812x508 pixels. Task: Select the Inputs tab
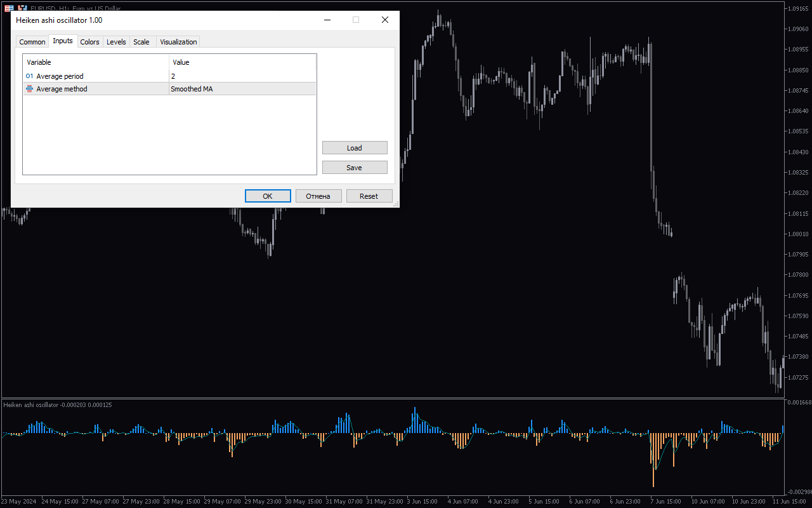tap(63, 41)
